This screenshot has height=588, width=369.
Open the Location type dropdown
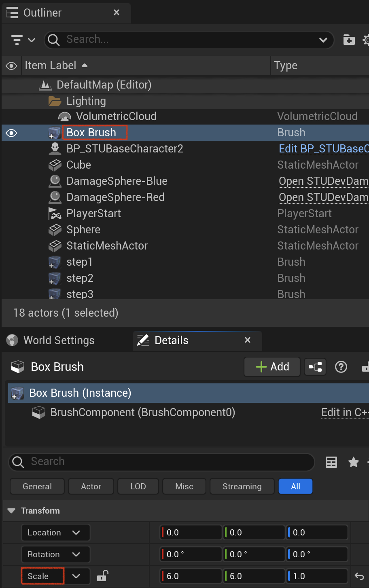pos(55,533)
